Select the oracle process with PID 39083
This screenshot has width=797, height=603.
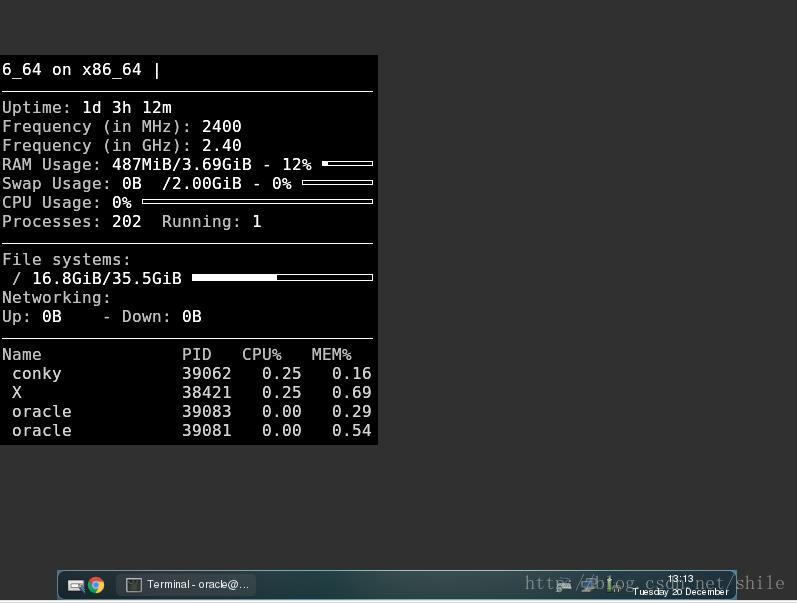click(186, 411)
